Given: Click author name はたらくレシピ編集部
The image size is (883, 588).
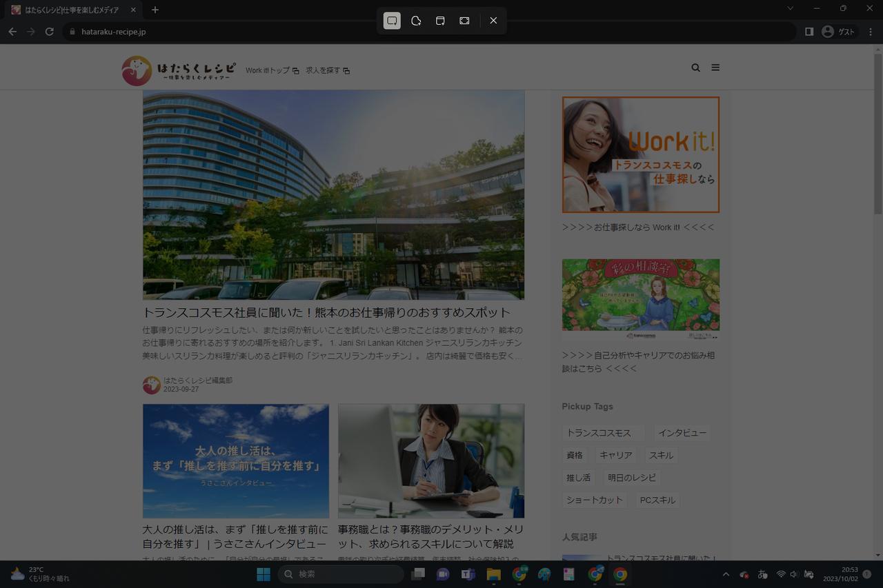Looking at the screenshot, I should click(198, 381).
